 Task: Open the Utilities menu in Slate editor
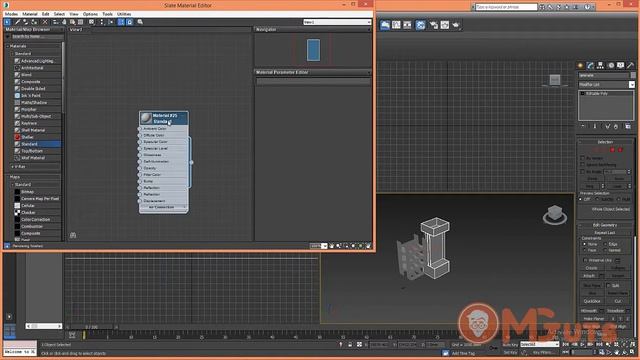pos(124,14)
